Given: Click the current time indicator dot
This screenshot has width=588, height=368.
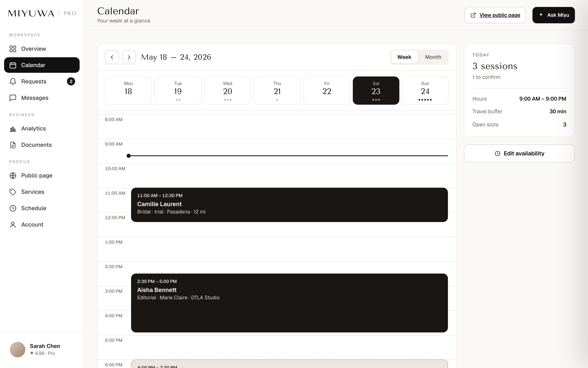Looking at the screenshot, I should tap(129, 156).
